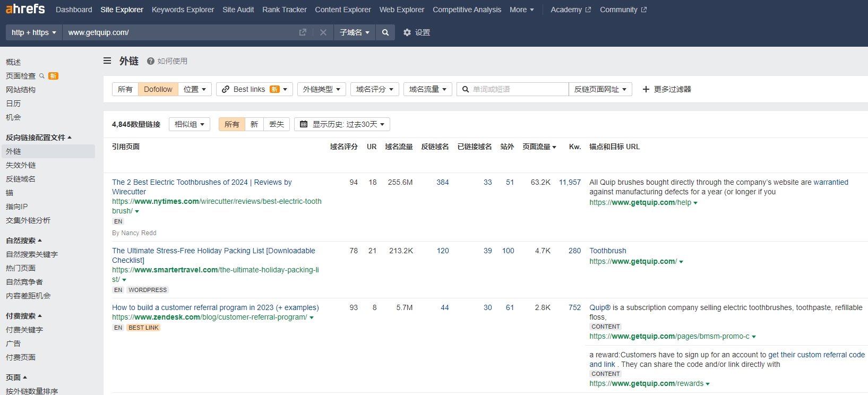
Task: Open 失效外链 in sidebar
Action: point(21,165)
